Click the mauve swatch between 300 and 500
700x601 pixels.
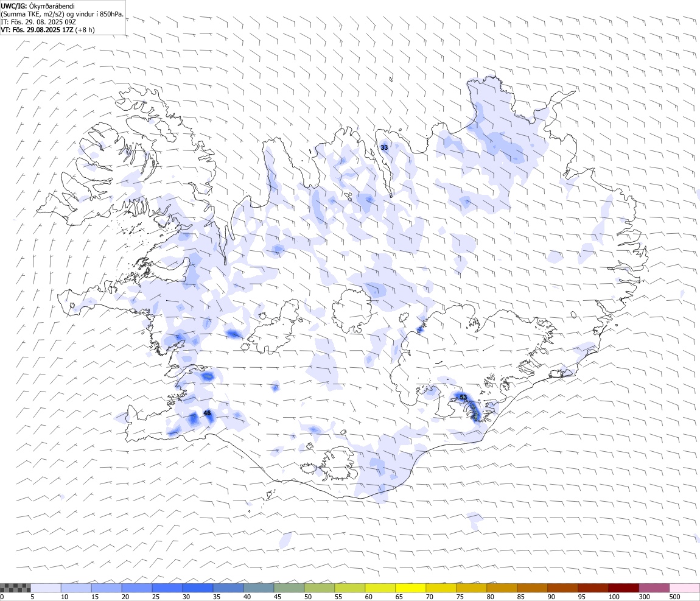654,588
